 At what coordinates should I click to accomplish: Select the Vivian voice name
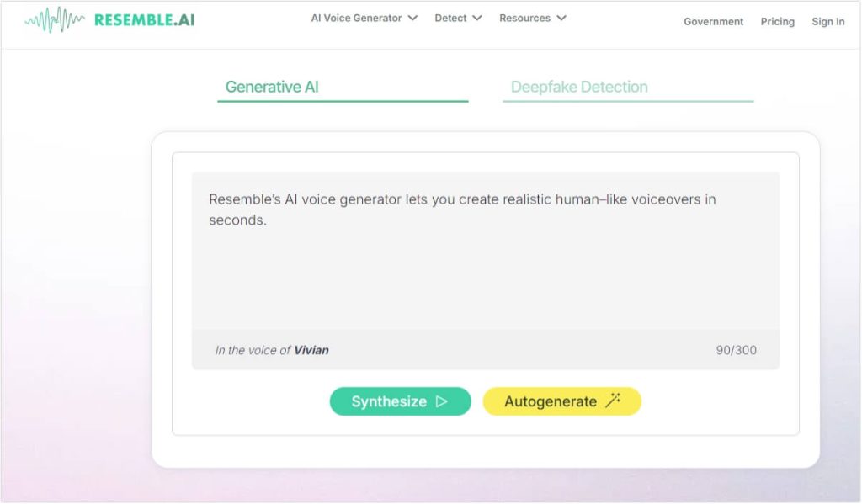point(311,350)
